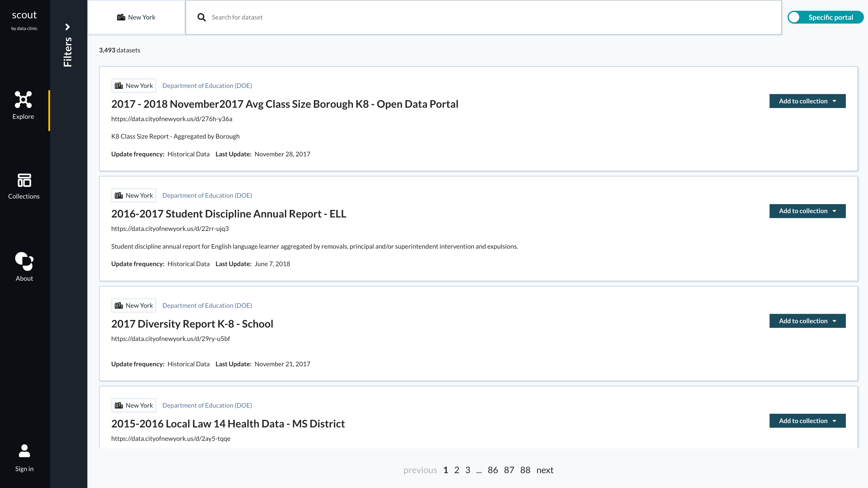Click the building icon on the Local Law 14 card
The height and width of the screenshot is (488, 868).
(118, 405)
